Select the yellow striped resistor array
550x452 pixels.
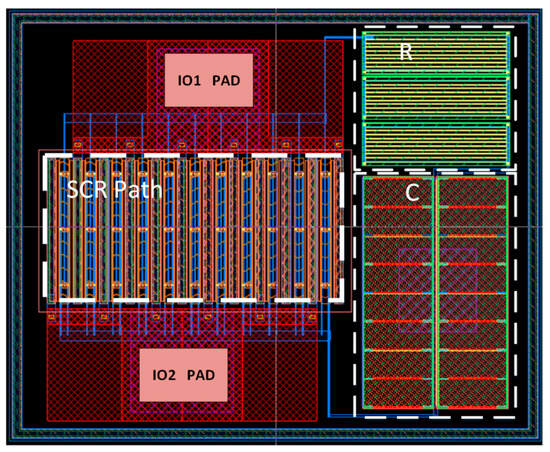pyautogui.click(x=436, y=99)
